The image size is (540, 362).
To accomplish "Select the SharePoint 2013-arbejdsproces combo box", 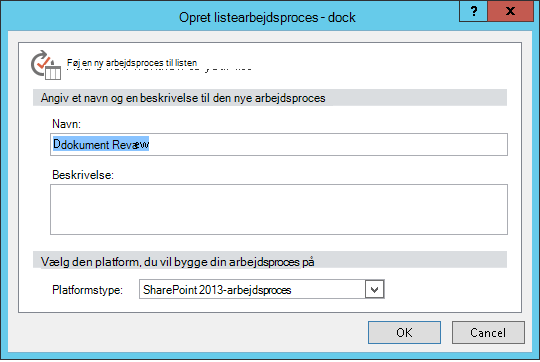I will [x=261, y=289].
